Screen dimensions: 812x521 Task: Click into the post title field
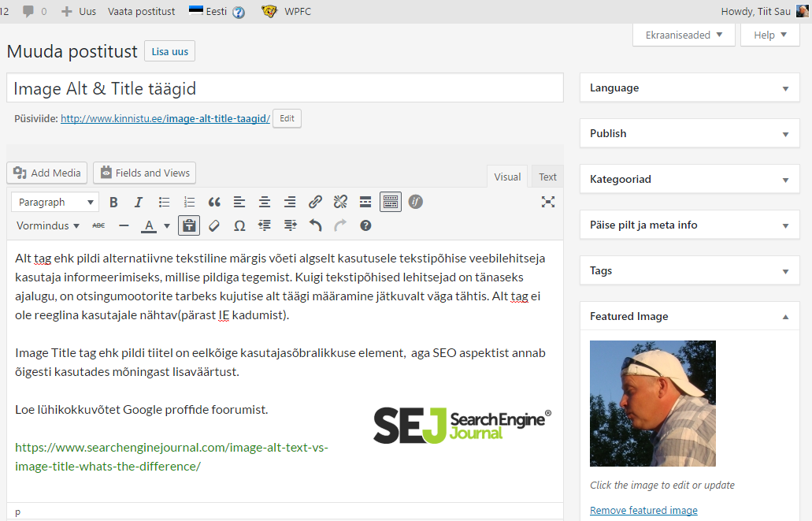(285, 88)
